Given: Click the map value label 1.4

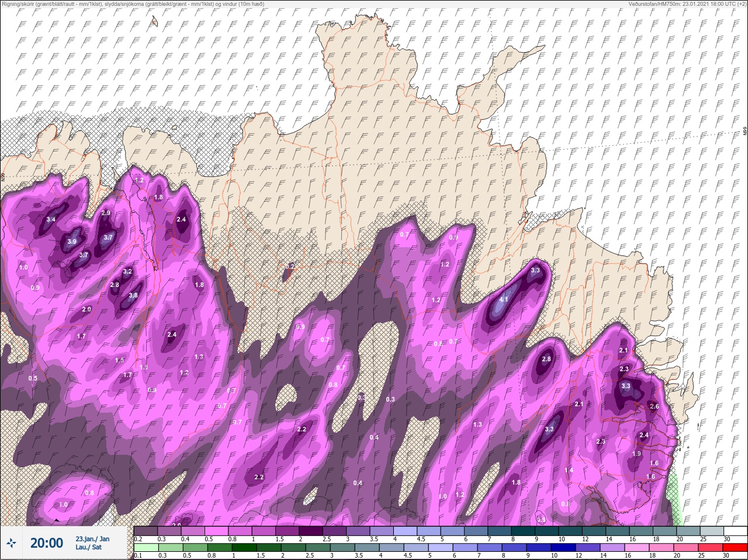Looking at the screenshot, I should pyautogui.click(x=569, y=470).
